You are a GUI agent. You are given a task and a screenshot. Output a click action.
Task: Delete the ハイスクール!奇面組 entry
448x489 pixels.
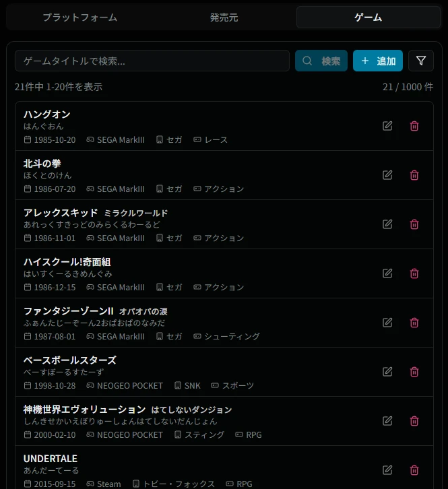tap(414, 273)
